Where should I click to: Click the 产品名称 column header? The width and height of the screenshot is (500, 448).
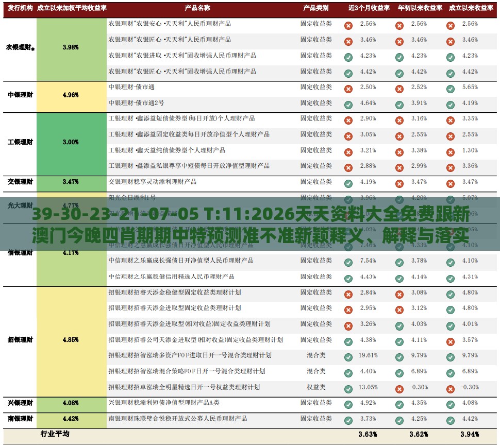tap(197, 8)
